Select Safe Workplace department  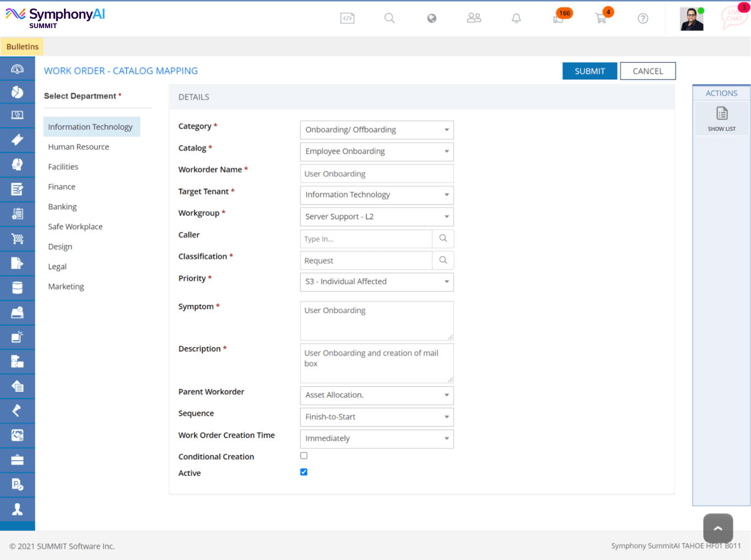pyautogui.click(x=75, y=227)
